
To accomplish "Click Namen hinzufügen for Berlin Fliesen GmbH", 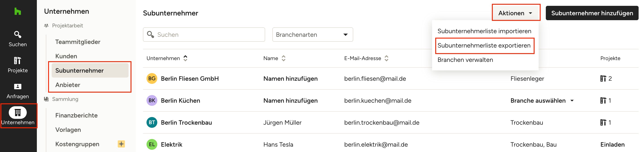I will 291,79.
